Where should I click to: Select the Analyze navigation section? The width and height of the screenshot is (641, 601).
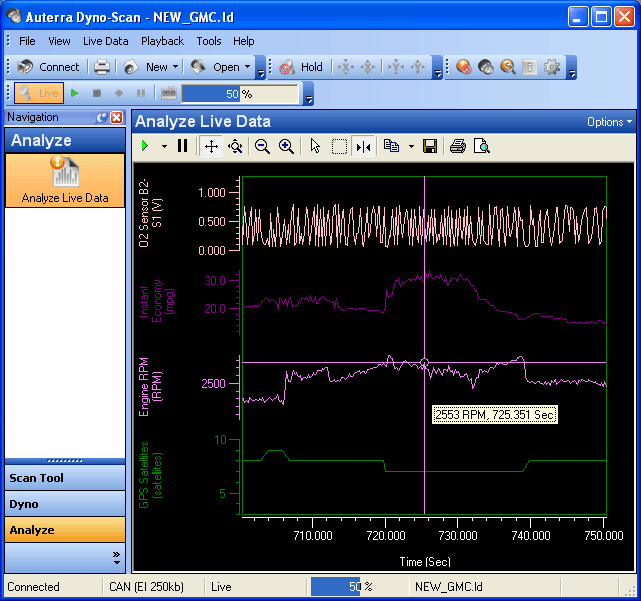65,530
